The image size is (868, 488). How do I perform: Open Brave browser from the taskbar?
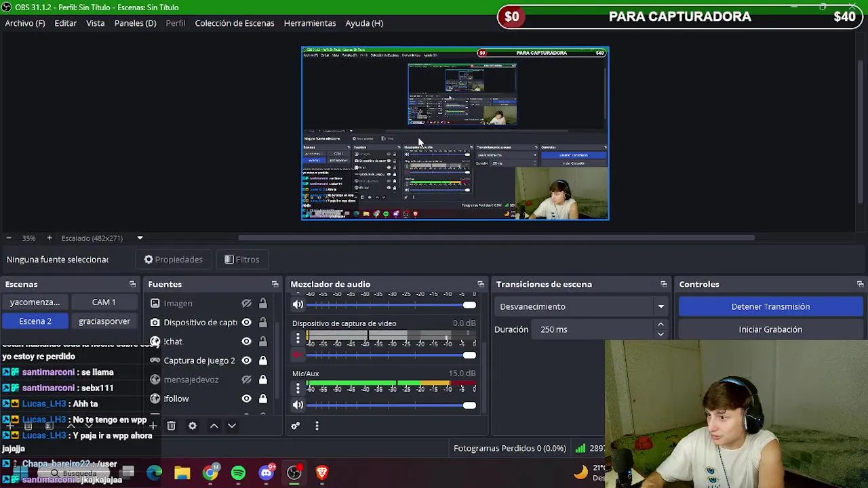[322, 472]
